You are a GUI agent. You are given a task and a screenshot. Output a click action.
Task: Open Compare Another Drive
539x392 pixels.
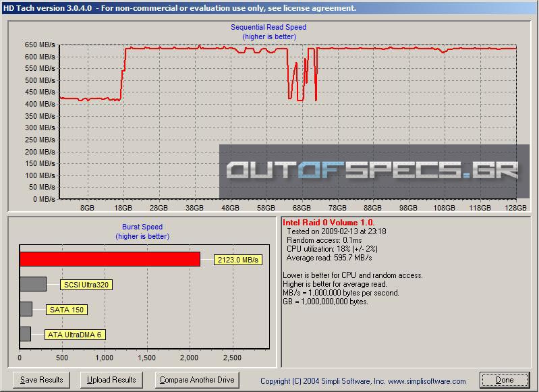197,380
